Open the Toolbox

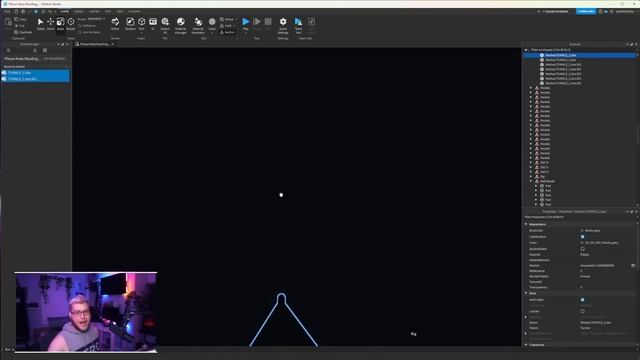tap(130, 24)
